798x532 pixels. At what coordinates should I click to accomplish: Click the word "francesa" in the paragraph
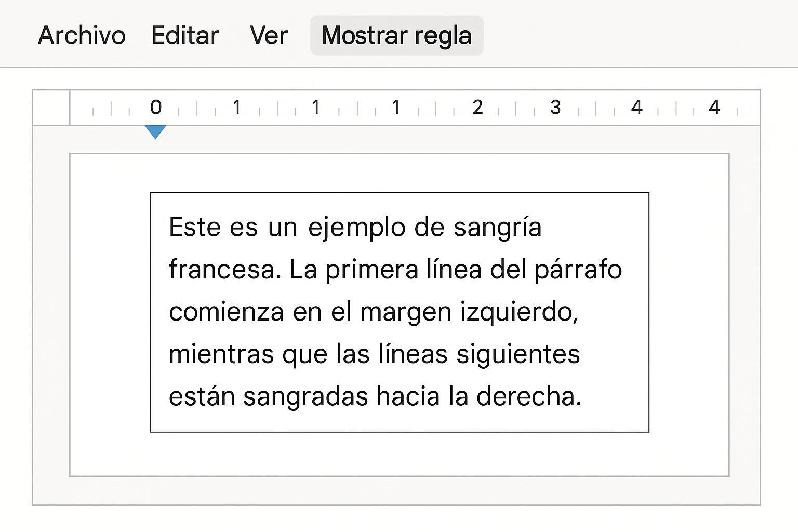pyautogui.click(x=223, y=270)
